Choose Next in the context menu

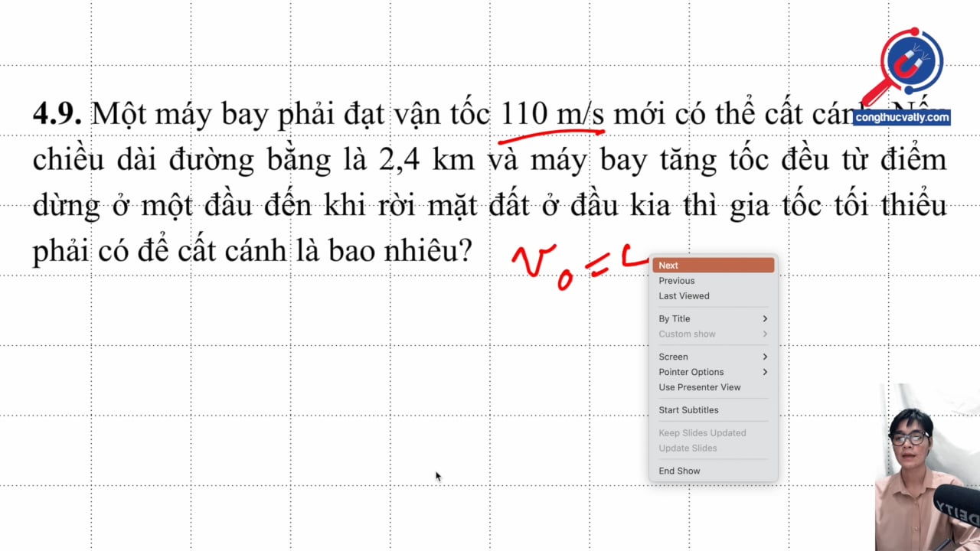click(x=713, y=266)
